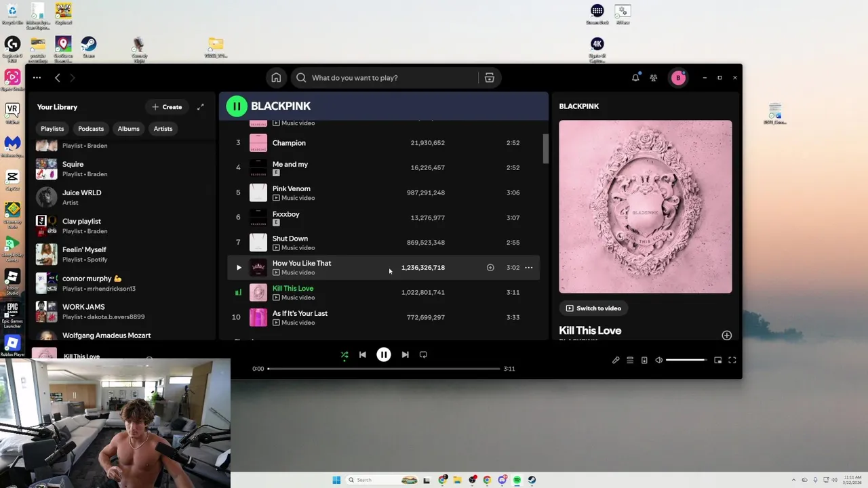Play How You Like That

[x=239, y=268]
